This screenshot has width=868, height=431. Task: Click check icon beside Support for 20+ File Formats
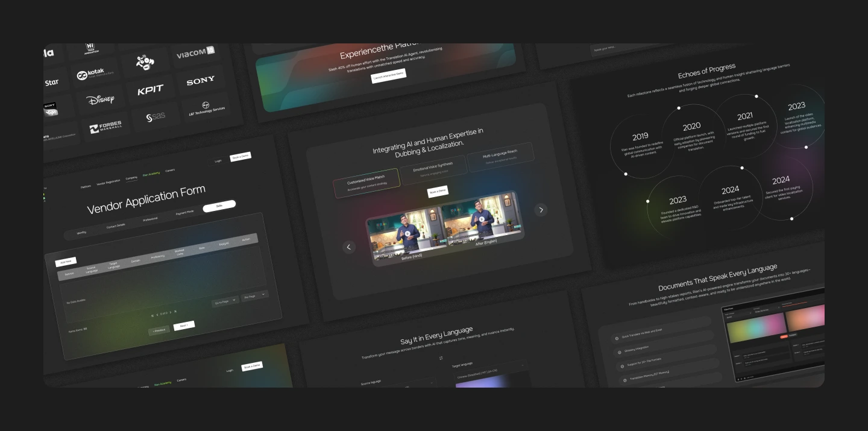(x=622, y=367)
